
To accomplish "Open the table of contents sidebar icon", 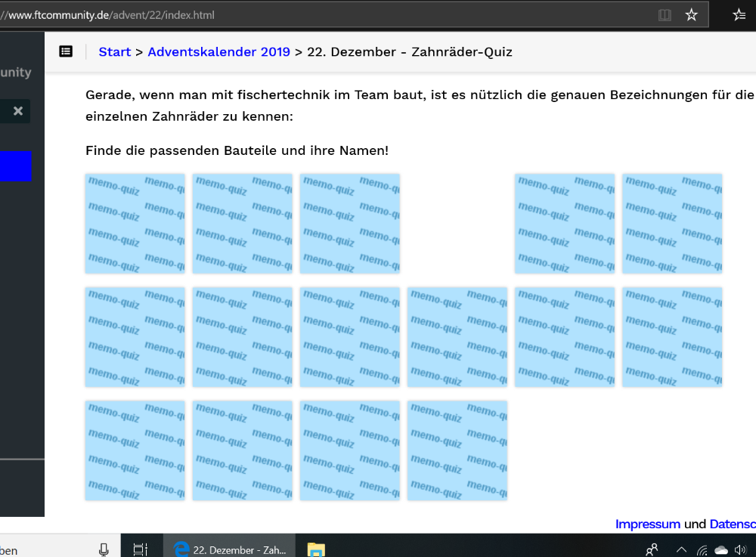I will [x=66, y=51].
